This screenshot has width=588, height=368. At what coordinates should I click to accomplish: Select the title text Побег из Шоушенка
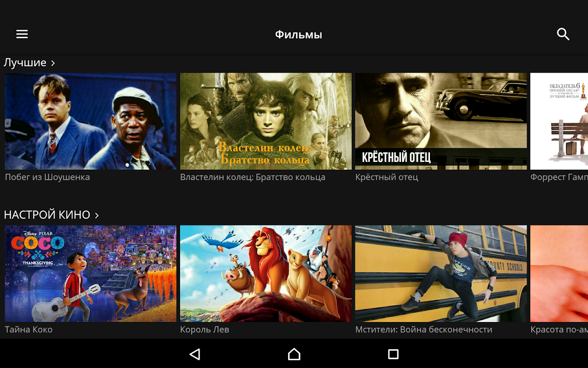point(47,177)
